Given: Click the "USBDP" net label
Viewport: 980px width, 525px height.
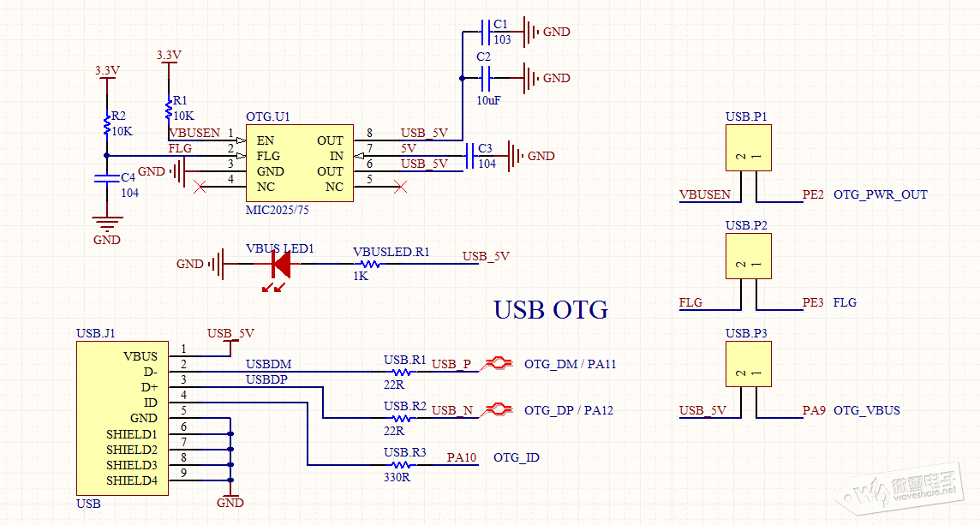Looking at the screenshot, I should (x=267, y=379).
